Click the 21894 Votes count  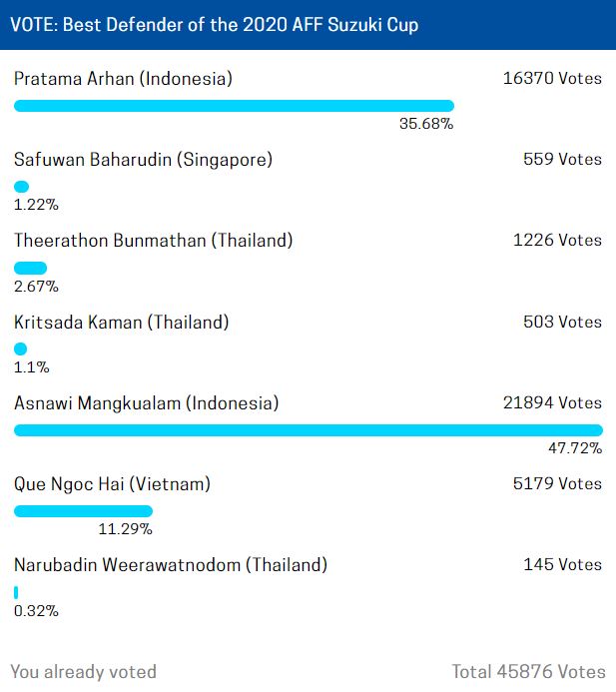(x=552, y=402)
